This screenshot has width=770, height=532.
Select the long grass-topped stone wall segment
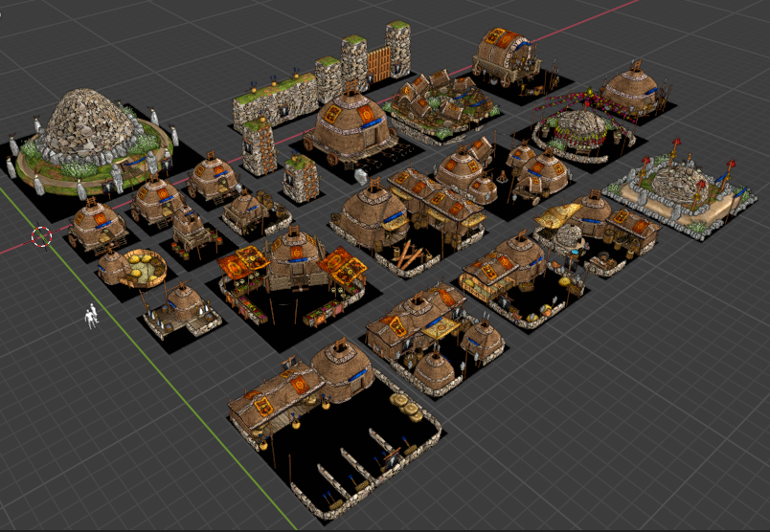[x=278, y=100]
